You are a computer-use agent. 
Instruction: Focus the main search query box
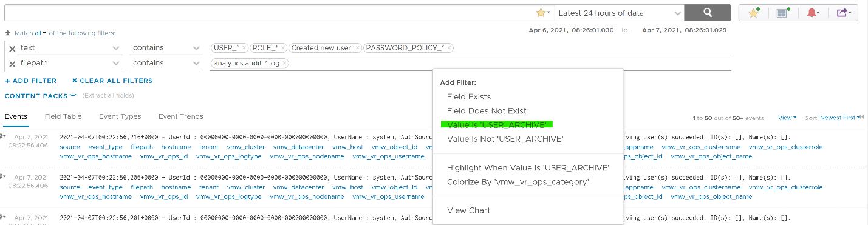270,13
